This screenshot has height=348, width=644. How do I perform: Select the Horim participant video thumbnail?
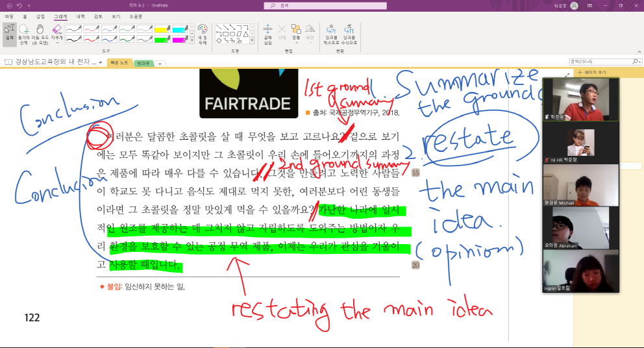pos(580,271)
